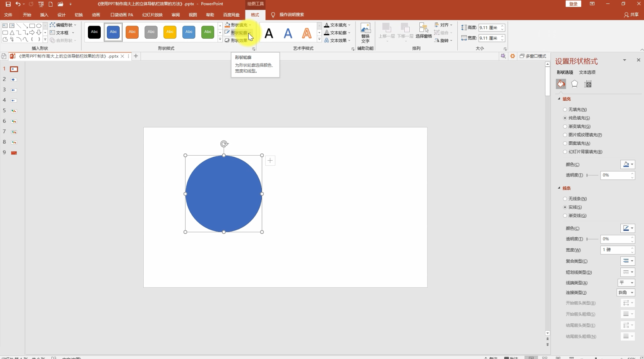Switch to 文本选项 text options
The width and height of the screenshot is (644, 359).
(587, 72)
